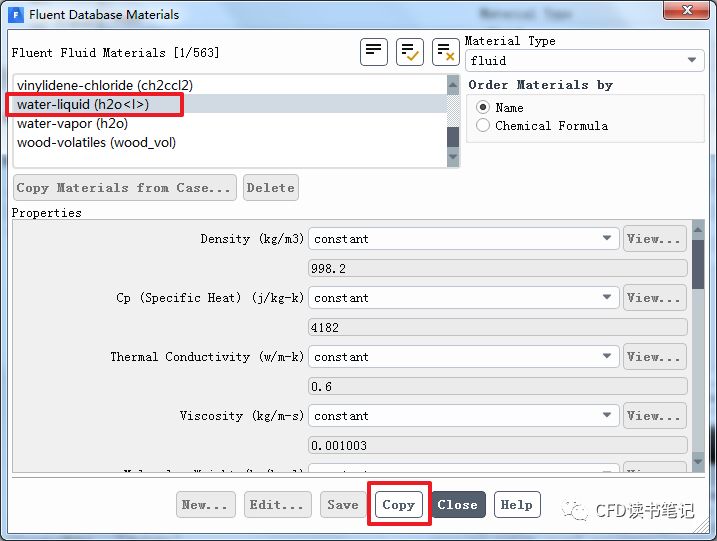Click View button beside Thermal Conductivity
Viewport: 717px width, 541px height.
pyautogui.click(x=654, y=356)
